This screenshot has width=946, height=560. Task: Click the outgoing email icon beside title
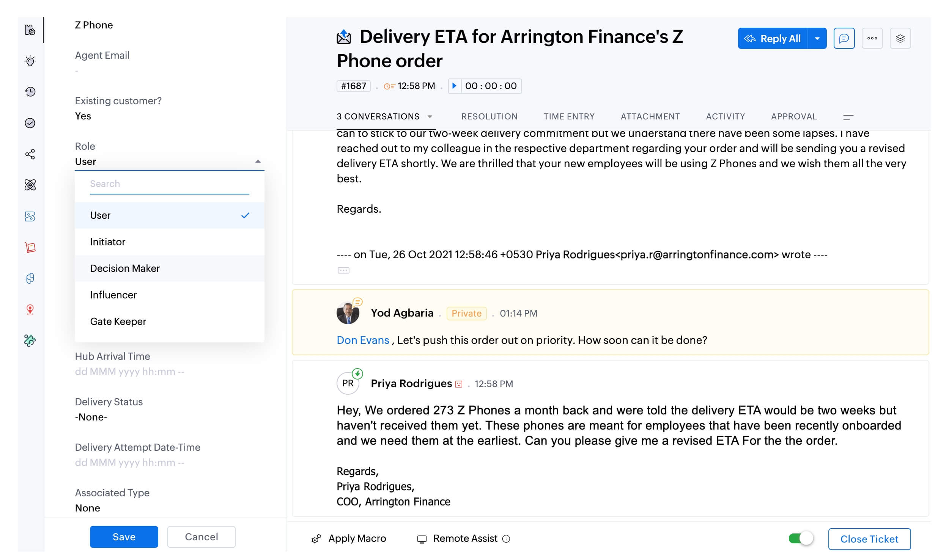click(x=344, y=37)
